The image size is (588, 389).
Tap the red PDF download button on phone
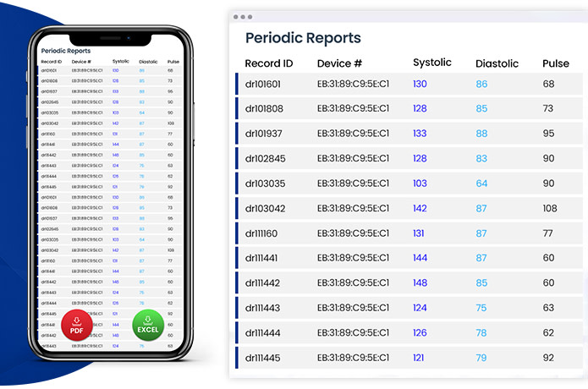click(77, 325)
